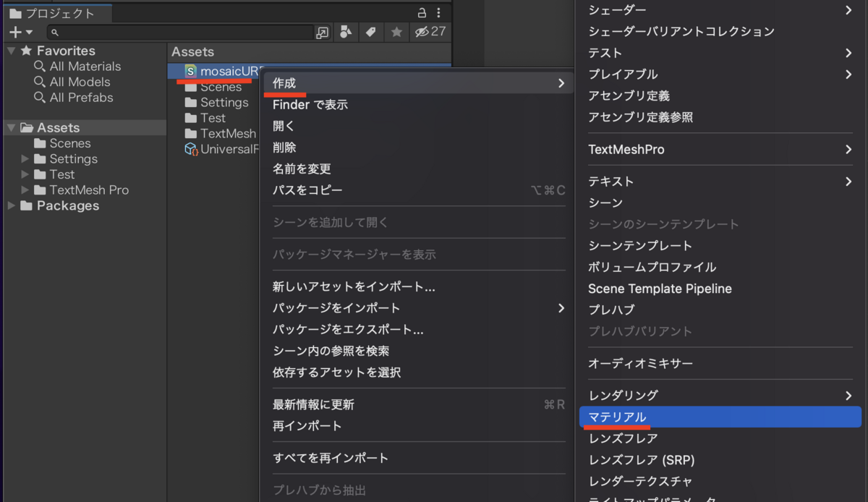Open the create dropdown arrow beside plus

click(29, 33)
